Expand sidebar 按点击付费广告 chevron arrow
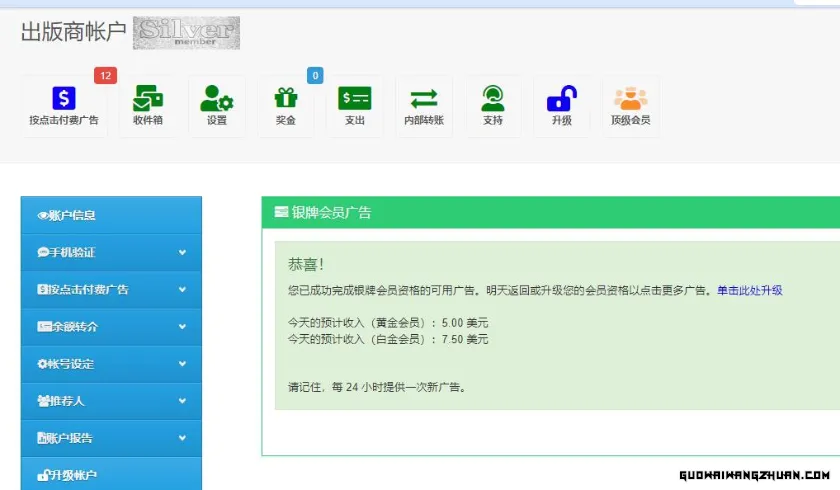Screen dimensions: 840x490 coord(182,290)
